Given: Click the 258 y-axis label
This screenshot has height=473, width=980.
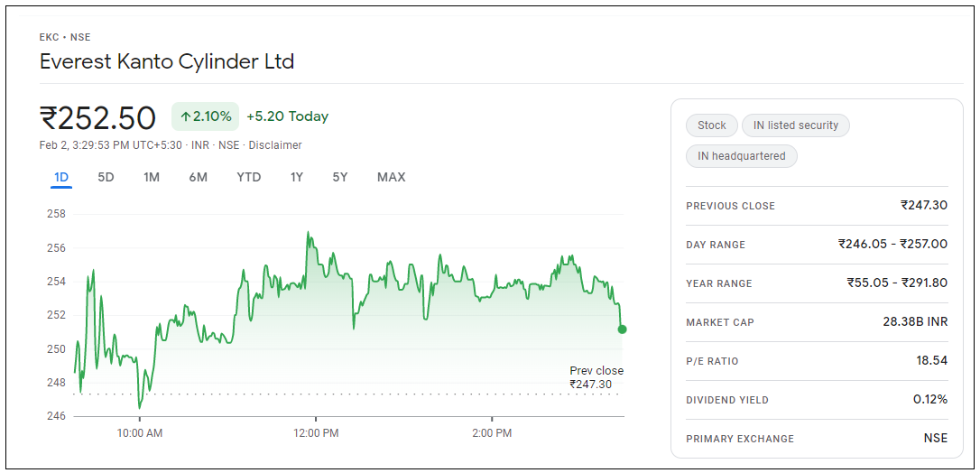Looking at the screenshot, I should [x=56, y=214].
